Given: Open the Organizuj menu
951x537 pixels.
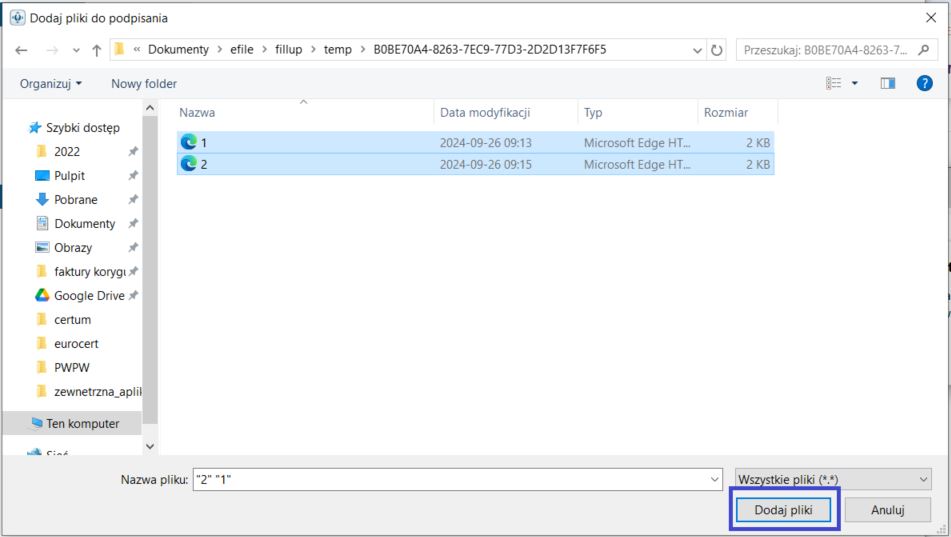Looking at the screenshot, I should point(50,84).
